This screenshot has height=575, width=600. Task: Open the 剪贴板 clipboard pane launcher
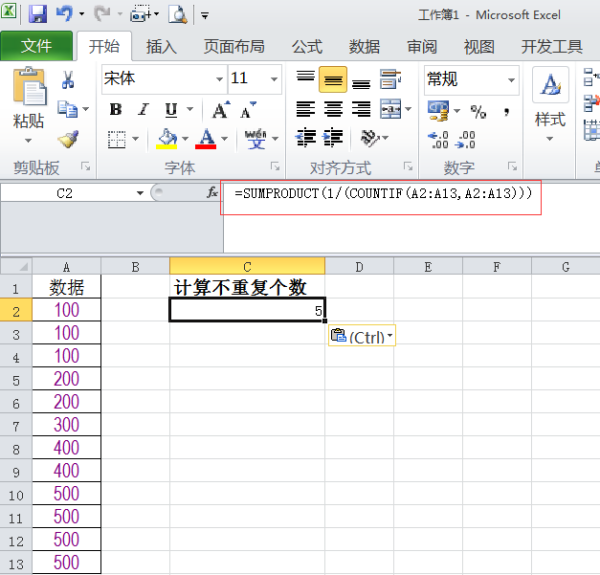click(85, 166)
